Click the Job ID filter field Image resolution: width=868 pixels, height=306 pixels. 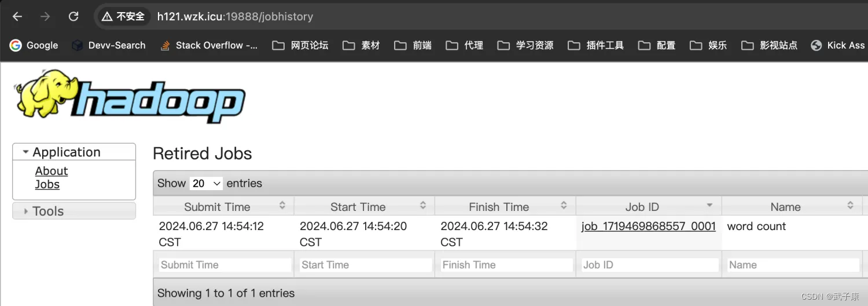(650, 265)
